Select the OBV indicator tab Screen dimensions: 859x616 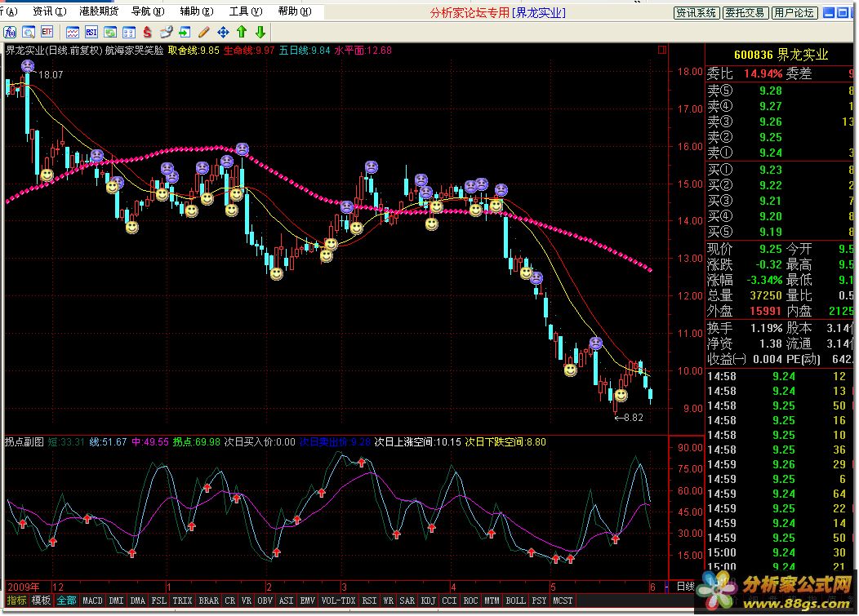click(265, 600)
